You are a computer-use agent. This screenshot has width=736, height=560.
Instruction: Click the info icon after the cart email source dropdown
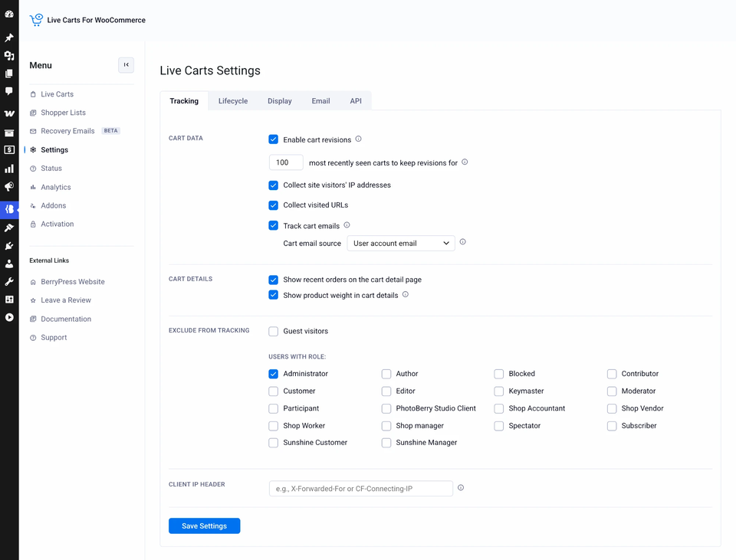pos(463,242)
